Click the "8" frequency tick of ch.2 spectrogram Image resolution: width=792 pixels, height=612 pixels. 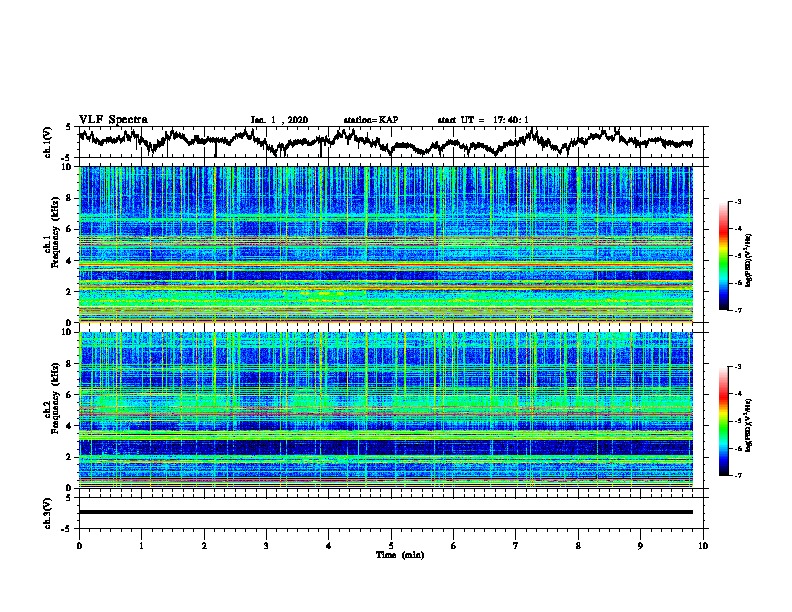[x=69, y=364]
